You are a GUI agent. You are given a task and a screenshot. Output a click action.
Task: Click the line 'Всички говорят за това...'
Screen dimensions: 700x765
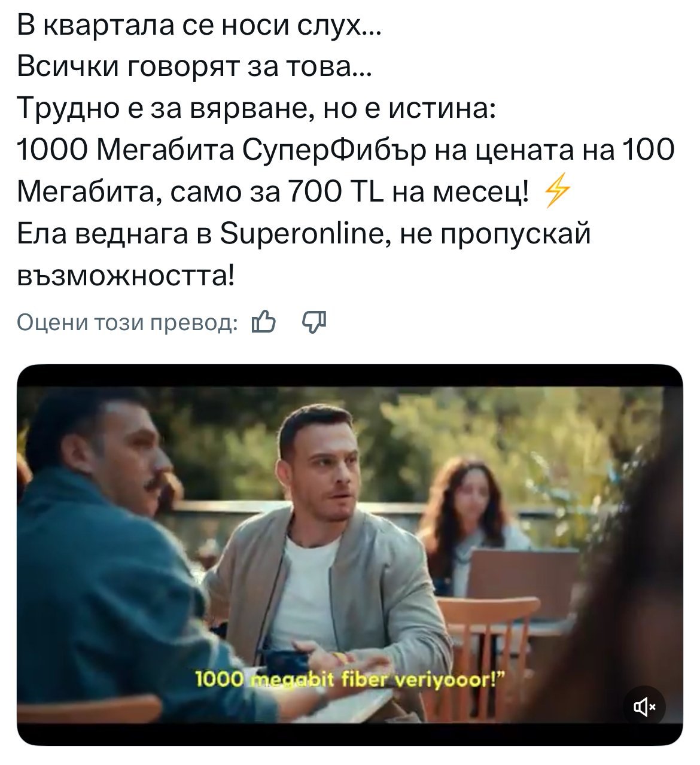click(x=195, y=67)
